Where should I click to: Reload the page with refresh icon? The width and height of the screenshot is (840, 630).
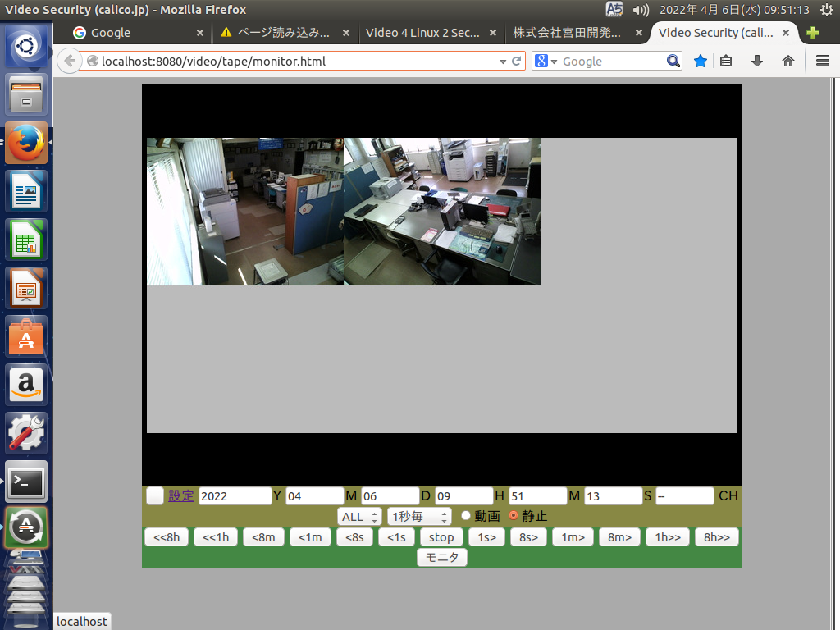(517, 61)
